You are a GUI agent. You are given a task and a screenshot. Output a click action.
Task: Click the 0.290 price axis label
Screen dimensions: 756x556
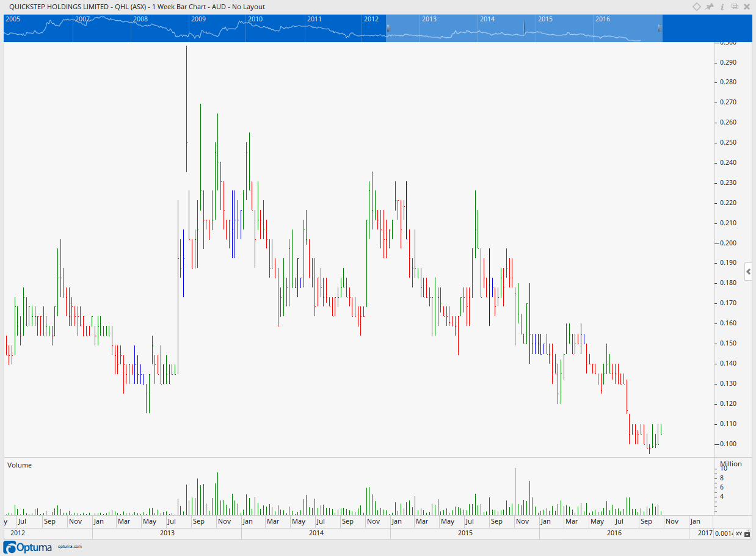point(727,62)
